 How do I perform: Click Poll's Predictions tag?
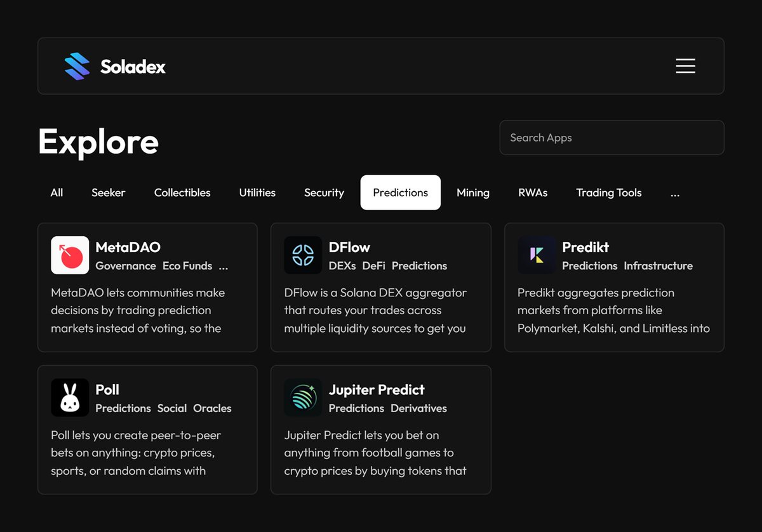pos(123,408)
